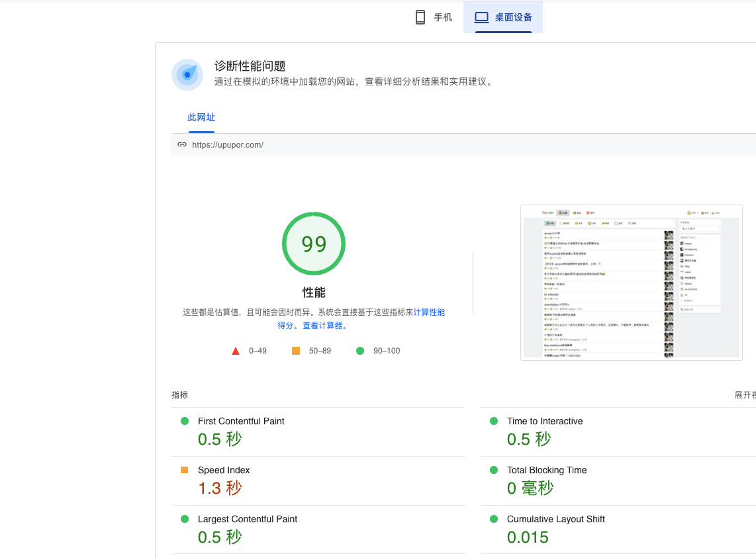756x558 pixels.
Task: Click the page screenshot thumbnail
Action: click(631, 283)
